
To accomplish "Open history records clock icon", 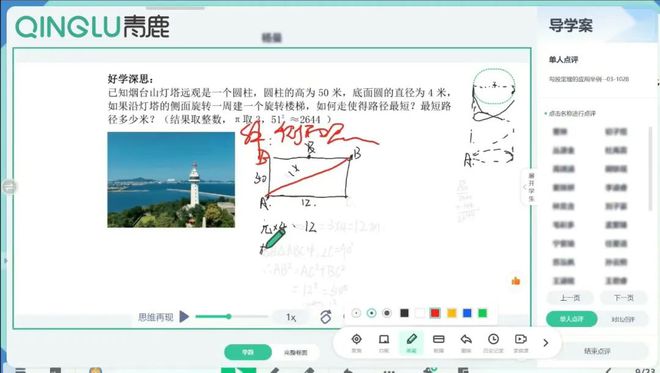I will pyautogui.click(x=493, y=342).
